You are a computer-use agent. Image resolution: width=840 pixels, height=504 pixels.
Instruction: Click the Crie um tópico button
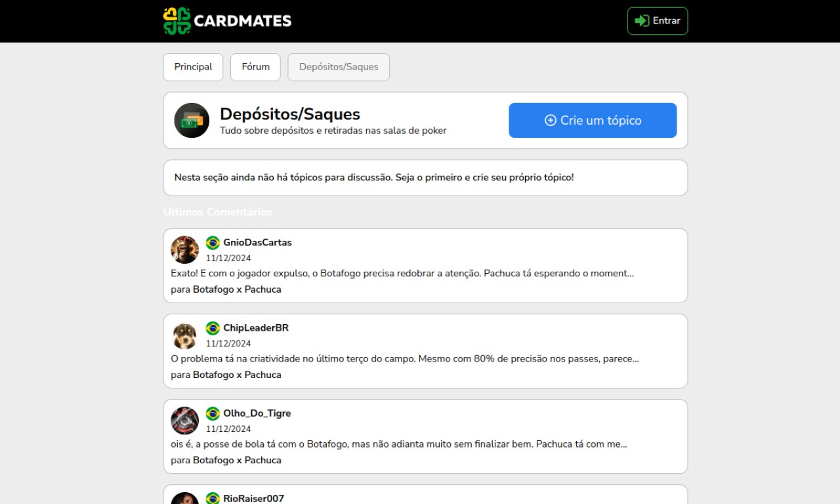pos(593,121)
